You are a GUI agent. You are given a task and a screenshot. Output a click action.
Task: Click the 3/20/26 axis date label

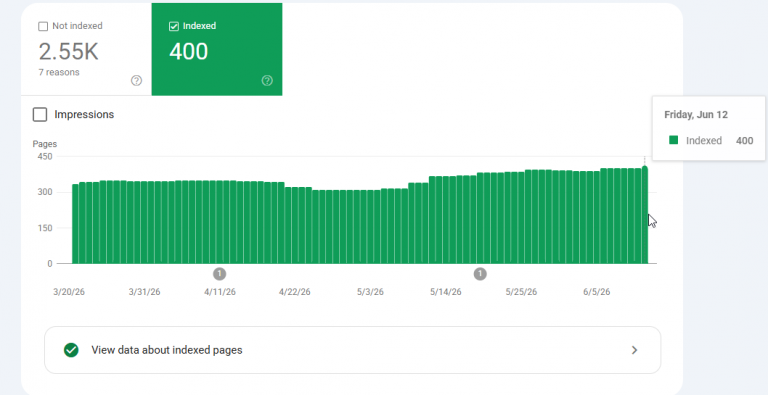tap(69, 292)
